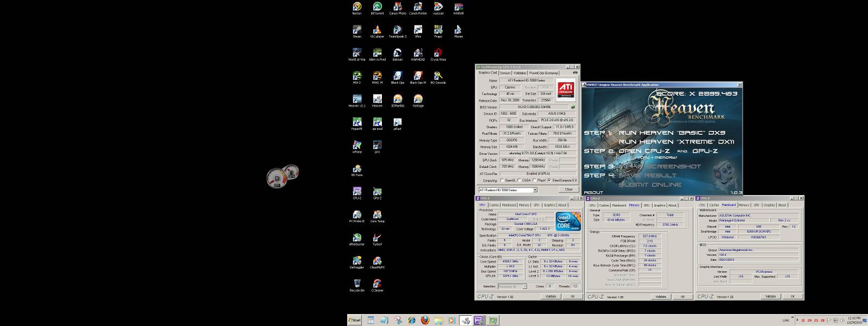Click Validate in the left CPU-Z window
Screen dimensions: 868x326
[551, 297]
